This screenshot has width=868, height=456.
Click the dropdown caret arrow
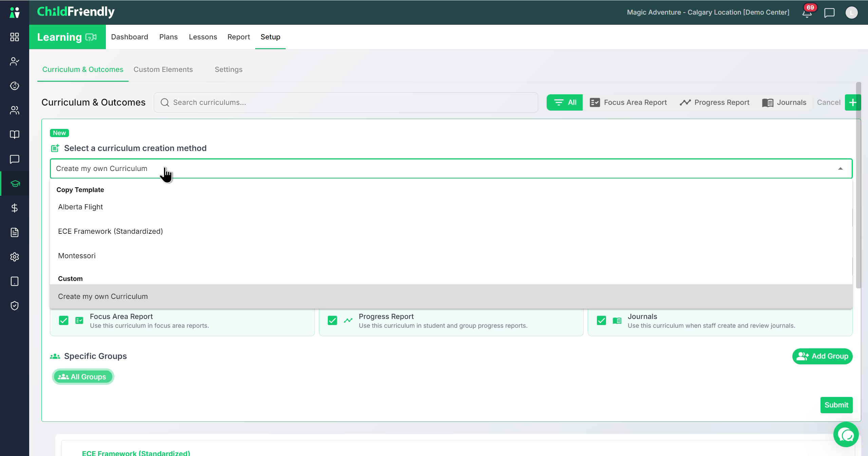[840, 169]
